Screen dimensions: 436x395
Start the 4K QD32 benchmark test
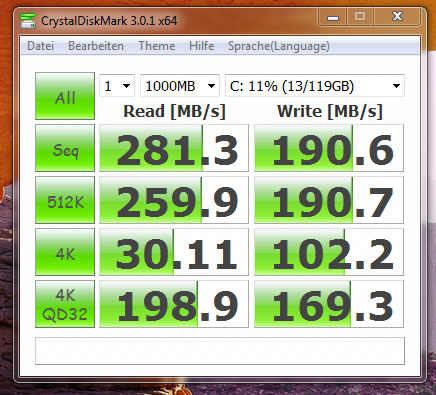point(65,304)
